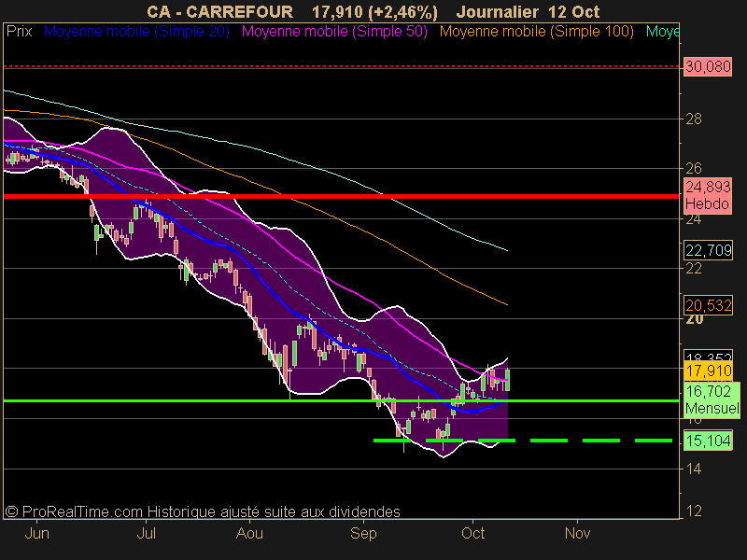Click the Sep axis label

click(x=363, y=533)
